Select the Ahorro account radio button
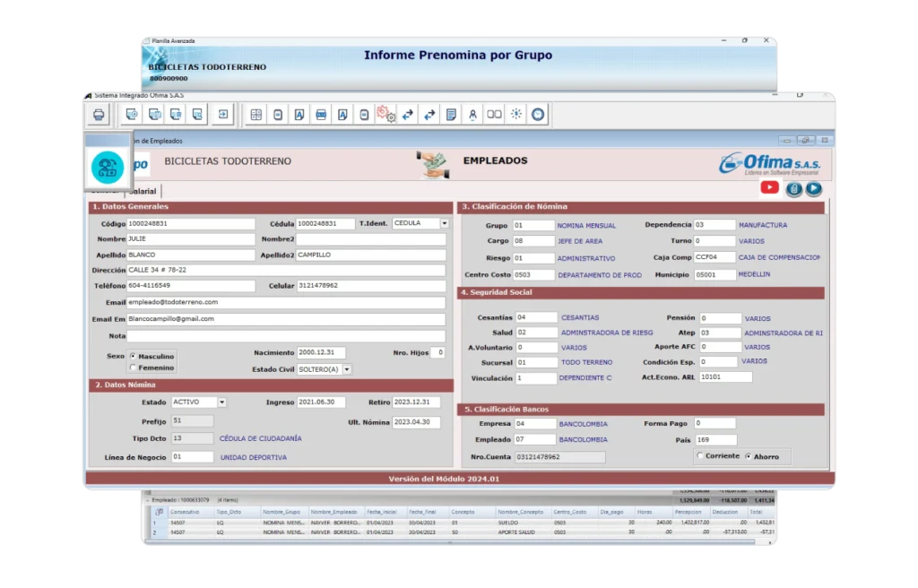 (749, 456)
